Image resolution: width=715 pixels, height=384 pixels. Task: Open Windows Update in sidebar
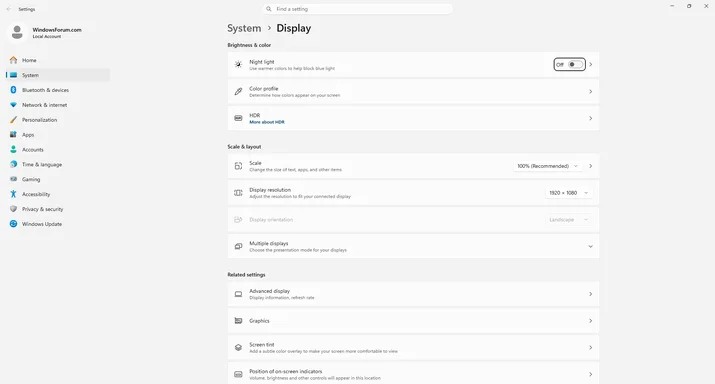point(58,224)
